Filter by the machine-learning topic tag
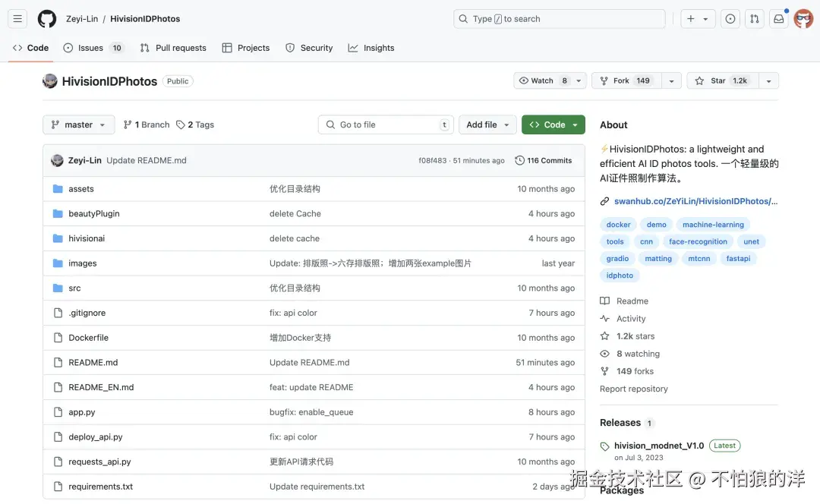The width and height of the screenshot is (820, 504). pyautogui.click(x=713, y=225)
